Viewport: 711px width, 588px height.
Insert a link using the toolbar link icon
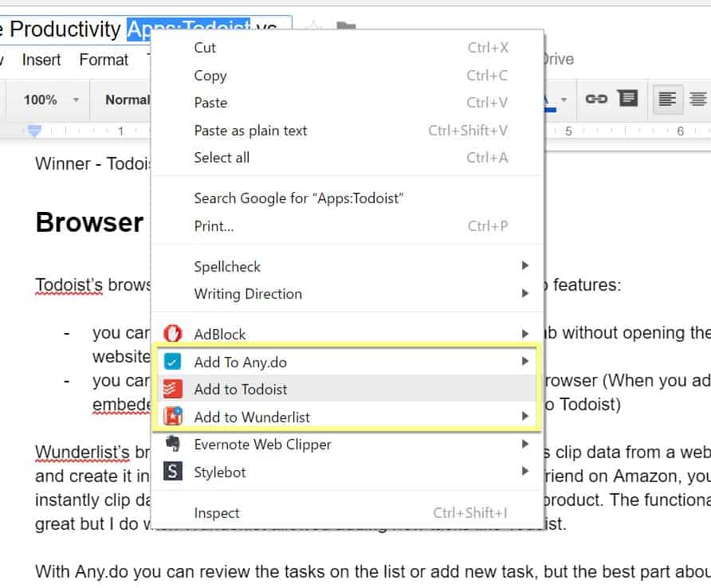596,99
